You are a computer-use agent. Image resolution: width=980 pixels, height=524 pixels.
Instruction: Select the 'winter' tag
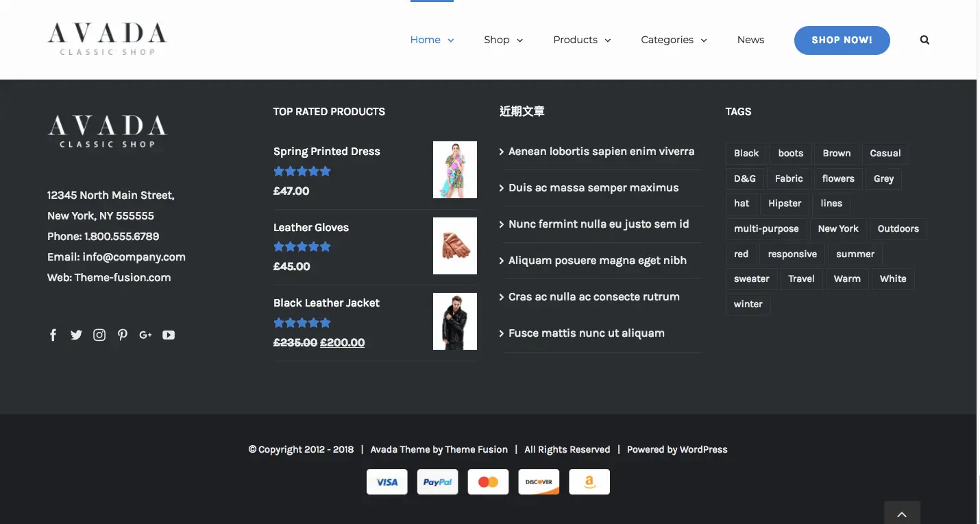tap(748, 305)
